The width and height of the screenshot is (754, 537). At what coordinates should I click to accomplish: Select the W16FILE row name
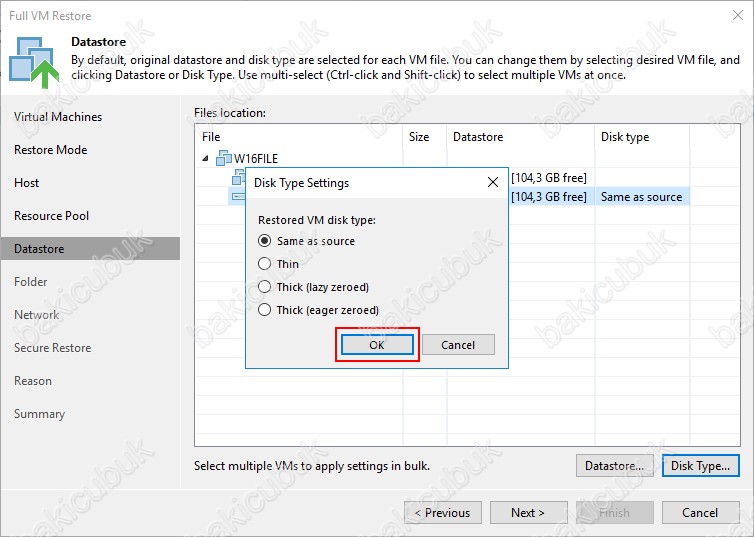coord(256,158)
